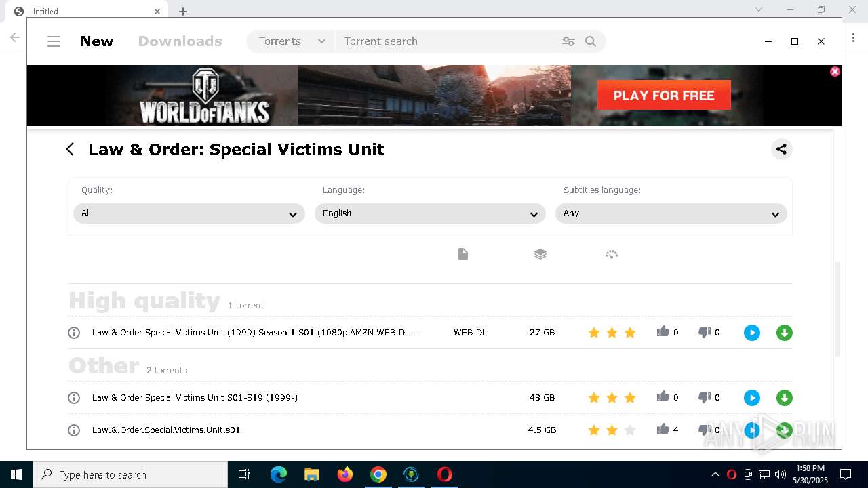This screenshot has height=488, width=868.
Task: Sort by the file type column icon
Action: 463,254
